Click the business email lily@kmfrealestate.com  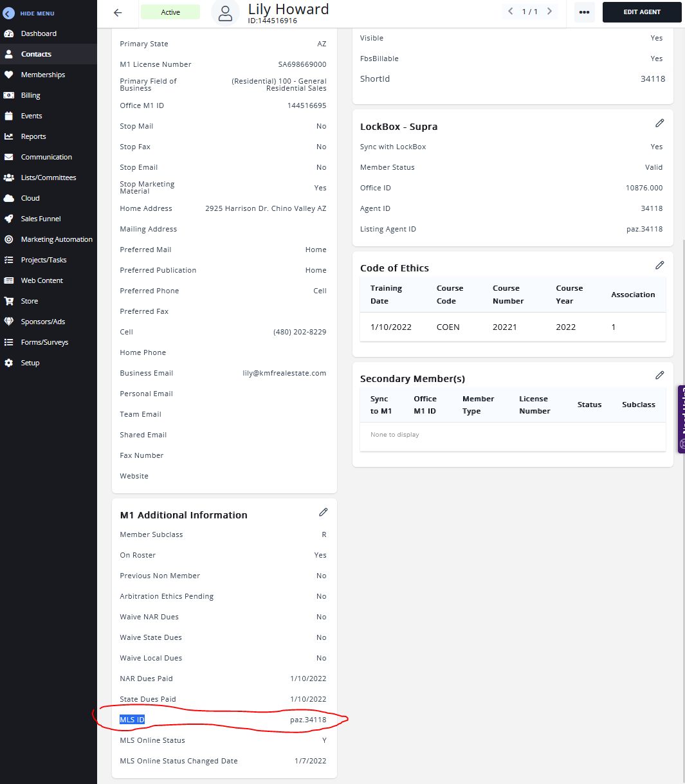tap(284, 373)
